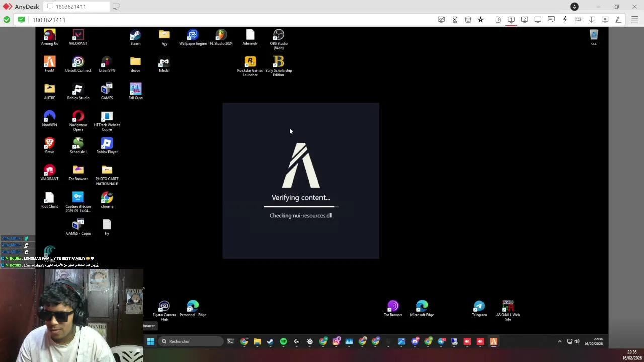Select the Admine6_ file icon
Viewport: 644px width, 362px height.
[x=250, y=38]
